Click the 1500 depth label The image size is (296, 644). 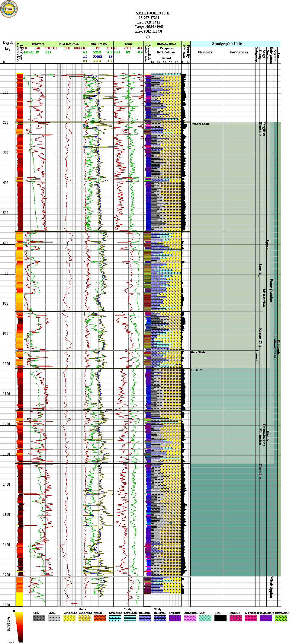point(6,515)
